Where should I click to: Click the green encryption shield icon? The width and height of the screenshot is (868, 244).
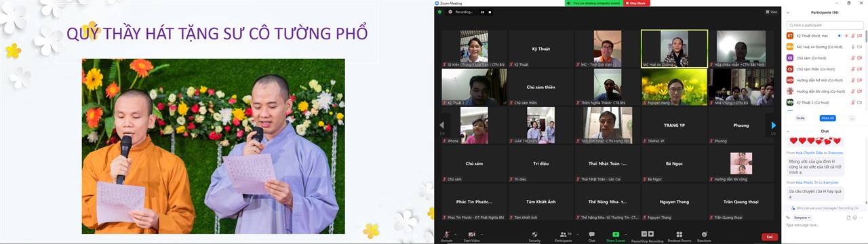[x=439, y=12]
